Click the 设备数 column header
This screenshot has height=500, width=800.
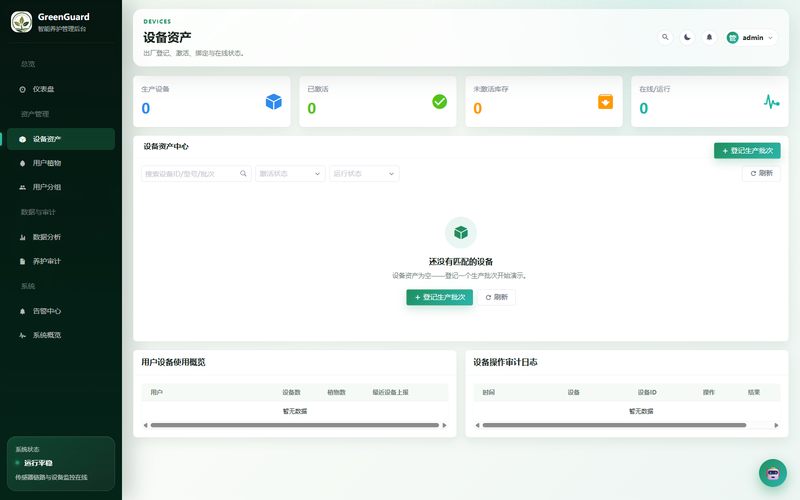pos(291,392)
